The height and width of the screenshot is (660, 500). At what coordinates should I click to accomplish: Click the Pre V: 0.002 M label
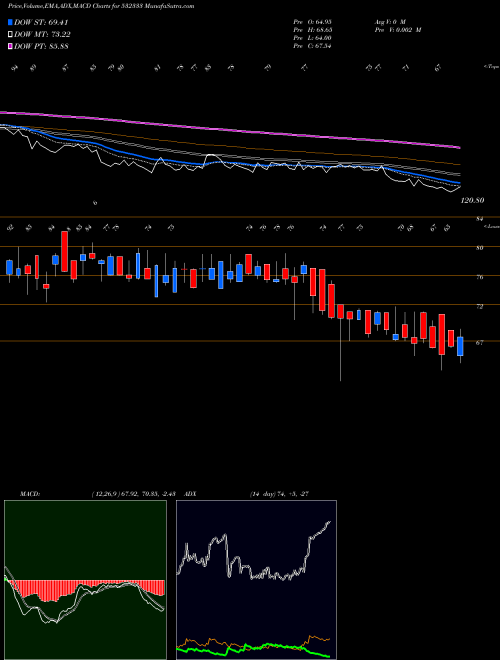click(x=398, y=30)
